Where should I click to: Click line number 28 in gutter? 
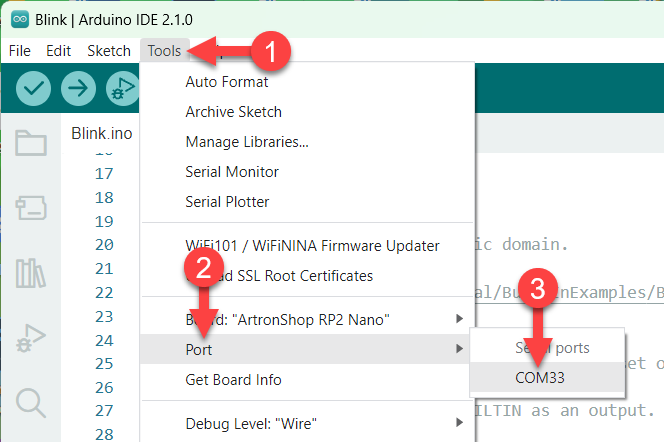point(104,434)
